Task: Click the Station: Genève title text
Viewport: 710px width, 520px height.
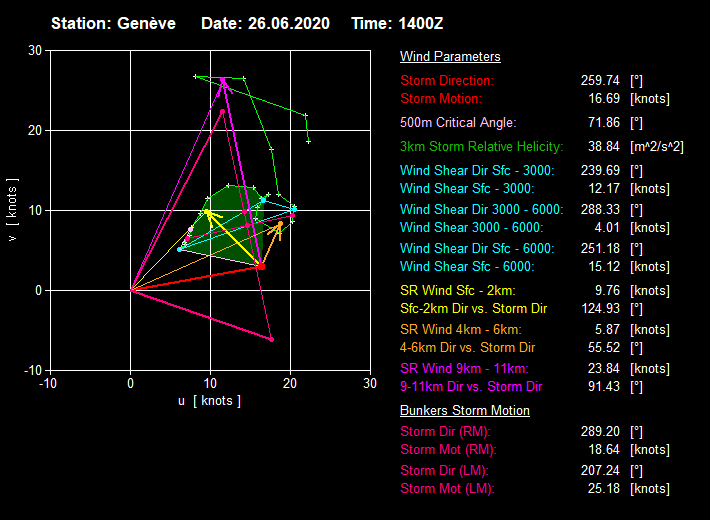Action: [x=115, y=22]
